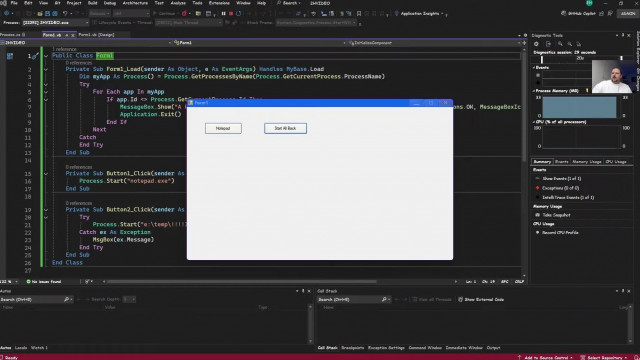
Task: Click Take Snapshot camera icon
Action: [x=538, y=215]
